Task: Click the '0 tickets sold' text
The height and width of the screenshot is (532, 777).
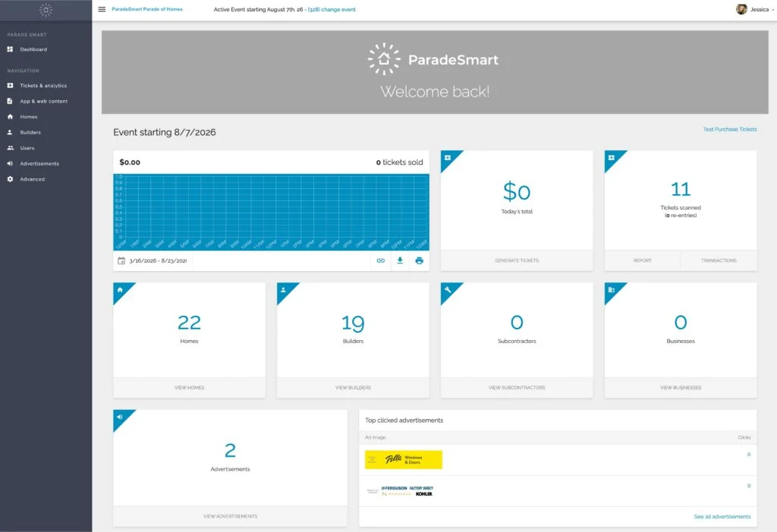Action: [399, 162]
